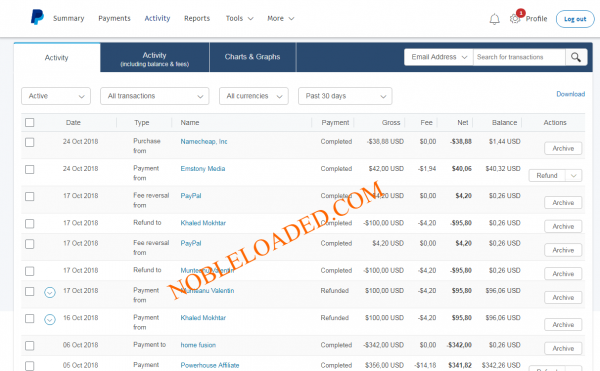Viewport: 600px width, 371px height.
Task: Check the Namecheap, Inc row checkbox
Action: click(x=29, y=142)
